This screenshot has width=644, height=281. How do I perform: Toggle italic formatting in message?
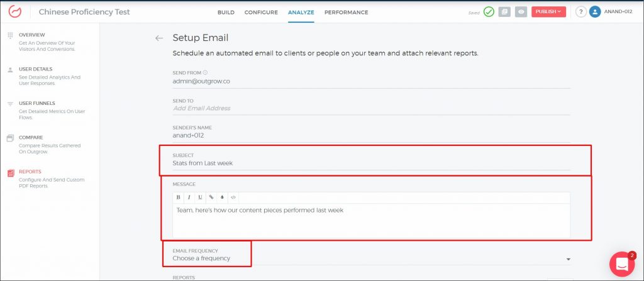coord(189,197)
